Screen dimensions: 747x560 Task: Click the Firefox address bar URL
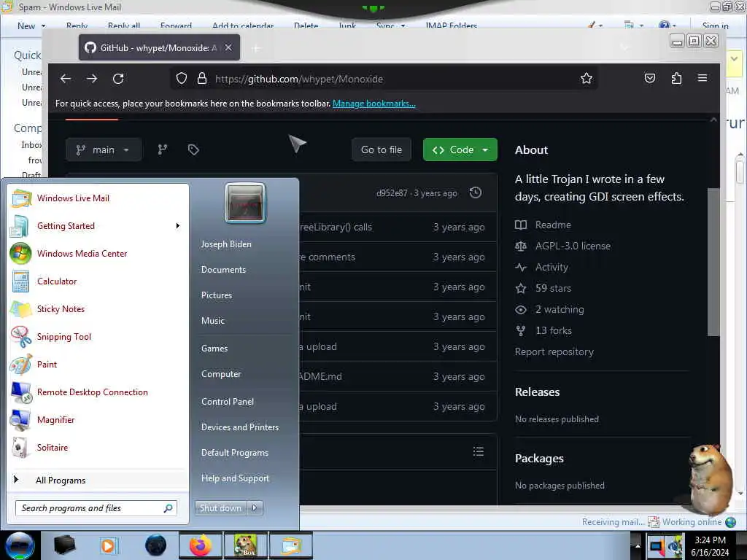pos(298,79)
